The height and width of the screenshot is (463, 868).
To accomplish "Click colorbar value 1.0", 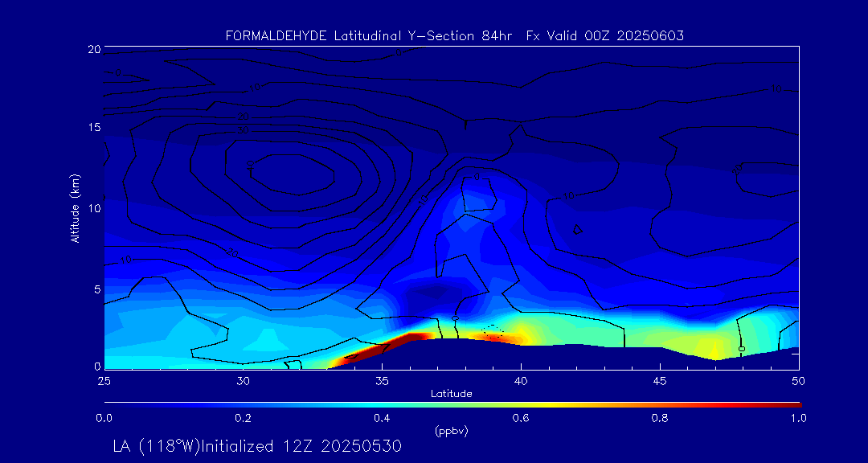I will point(799,418).
